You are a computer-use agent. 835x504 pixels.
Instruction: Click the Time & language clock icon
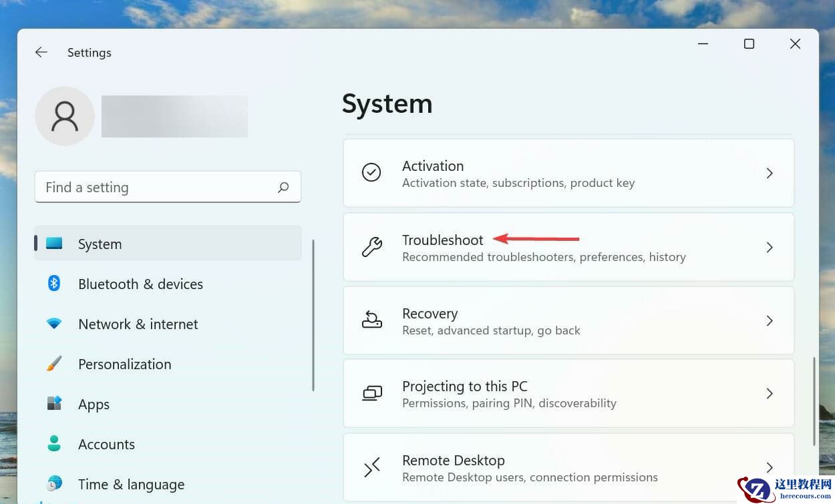click(54, 484)
